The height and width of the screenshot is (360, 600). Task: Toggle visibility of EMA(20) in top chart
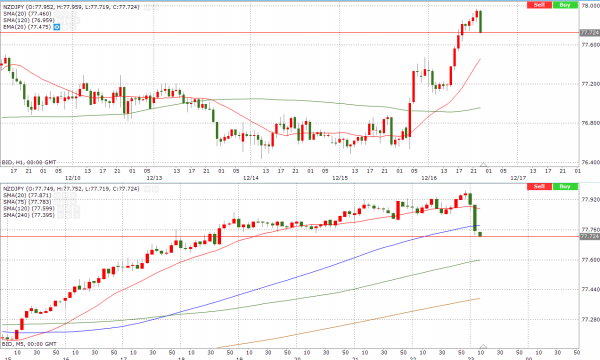[x=57, y=27]
